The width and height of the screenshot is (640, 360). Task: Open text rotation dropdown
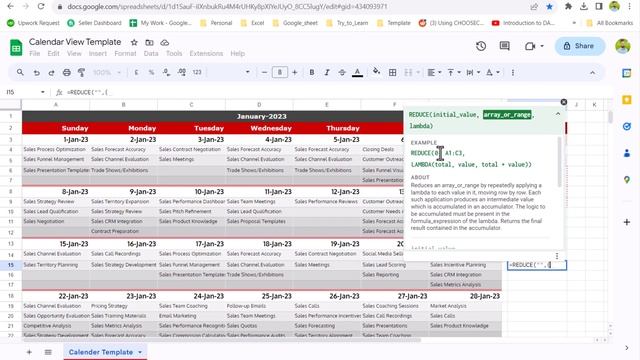coord(493,72)
